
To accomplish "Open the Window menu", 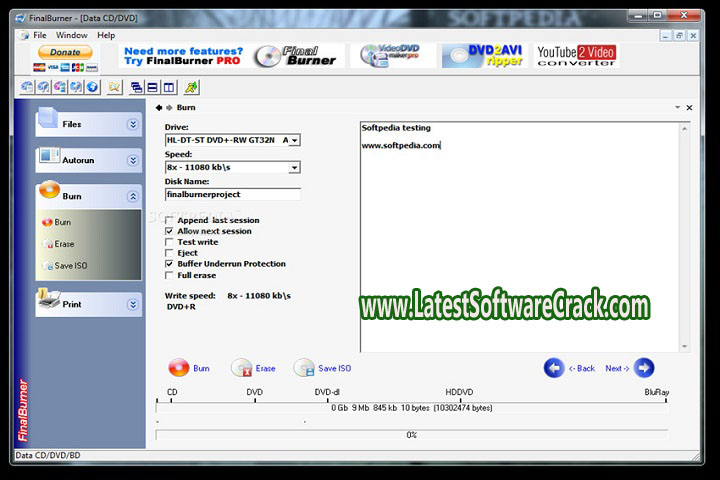I will 71,35.
